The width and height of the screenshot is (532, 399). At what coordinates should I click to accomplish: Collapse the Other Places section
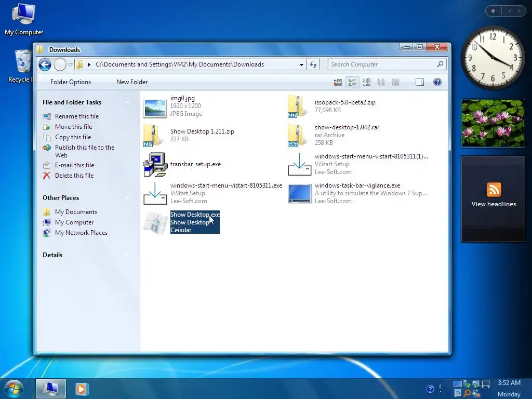128,198
